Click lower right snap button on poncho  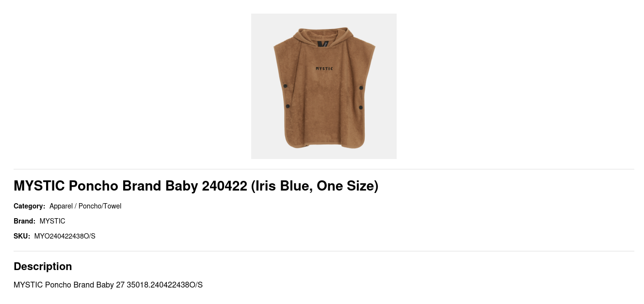[361, 107]
